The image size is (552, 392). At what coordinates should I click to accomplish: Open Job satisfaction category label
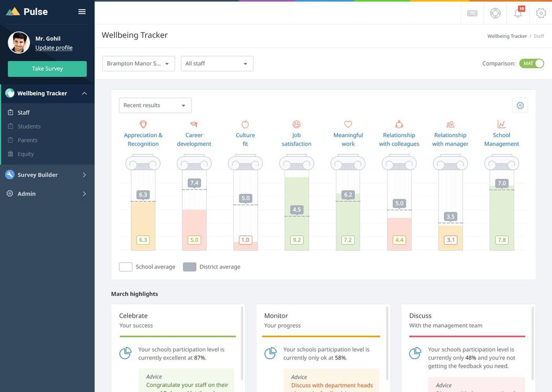(297, 139)
